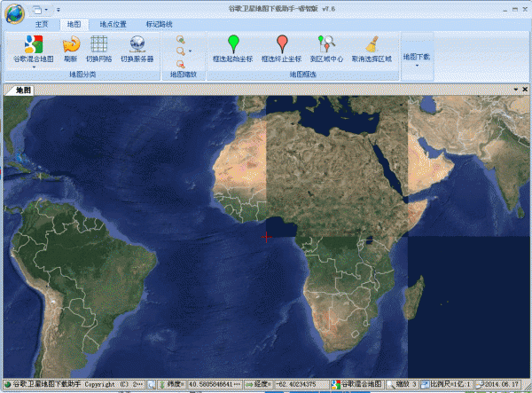This screenshot has height=393, width=532.
Task: Open the 地点位置 ribbon tab
Action: coord(113,25)
